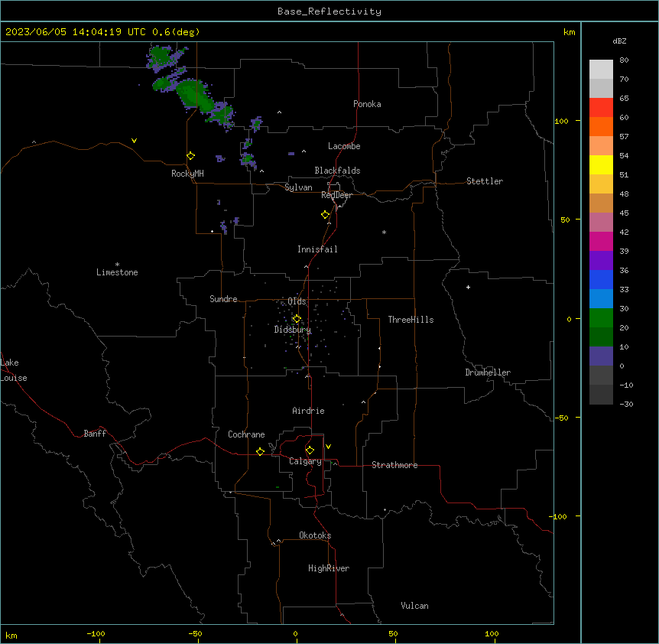
Task: Click the Olds town label
Action: click(297, 301)
